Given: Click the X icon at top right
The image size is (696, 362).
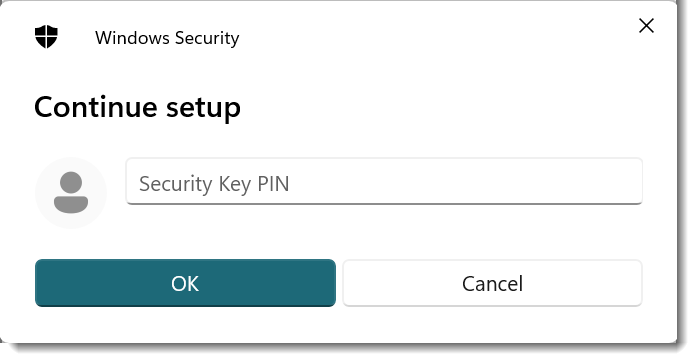Looking at the screenshot, I should coord(646,26).
